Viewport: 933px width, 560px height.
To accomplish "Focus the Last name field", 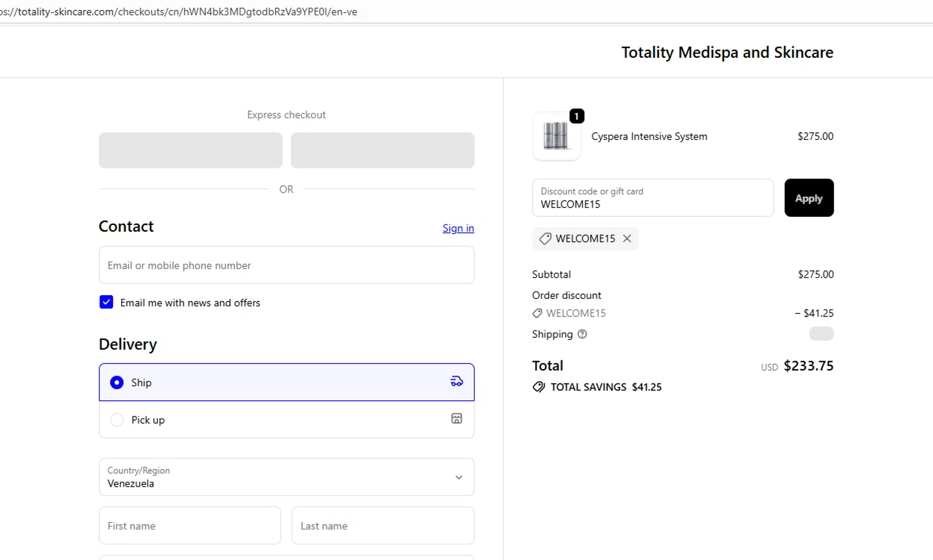I will [383, 525].
